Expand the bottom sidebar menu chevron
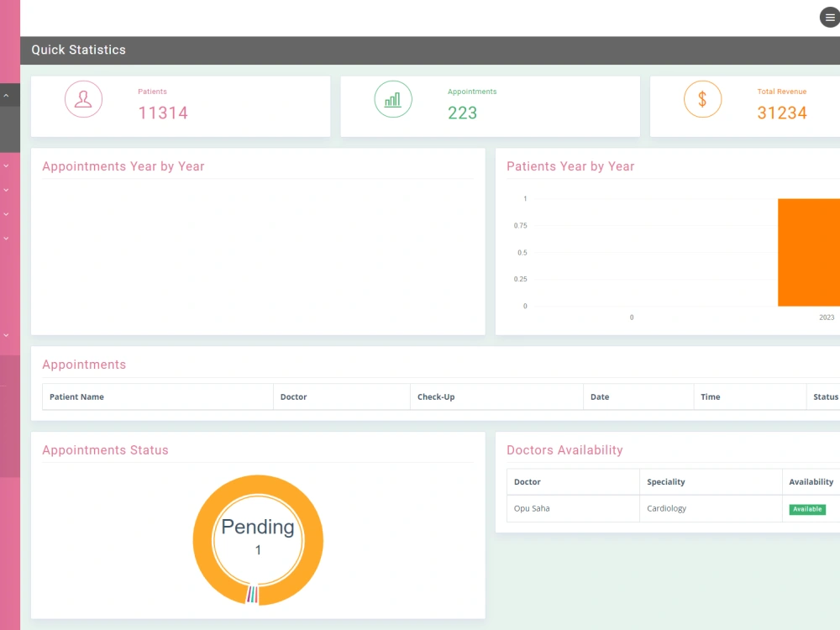Screen dimensions: 840x630 pos(5,334)
